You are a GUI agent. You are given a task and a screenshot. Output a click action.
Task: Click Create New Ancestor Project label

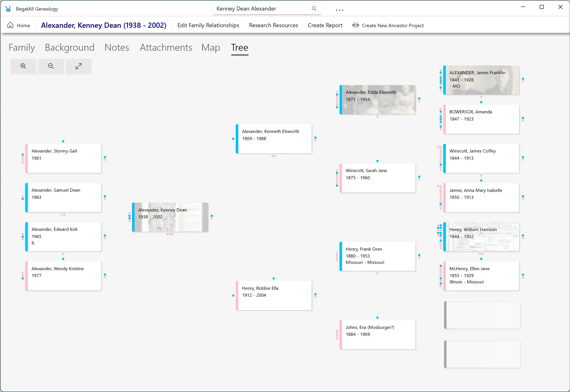tap(393, 26)
